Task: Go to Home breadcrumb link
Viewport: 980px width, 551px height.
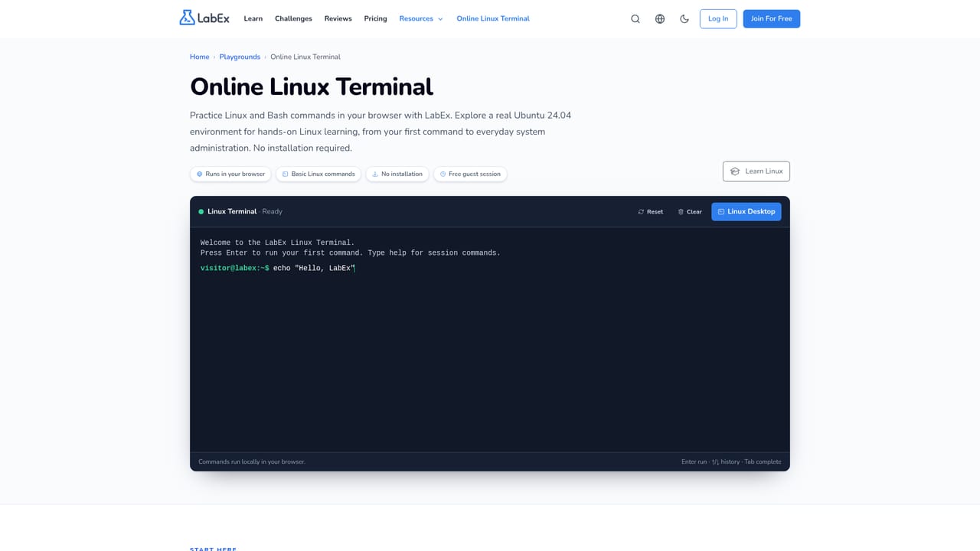Action: (x=200, y=57)
